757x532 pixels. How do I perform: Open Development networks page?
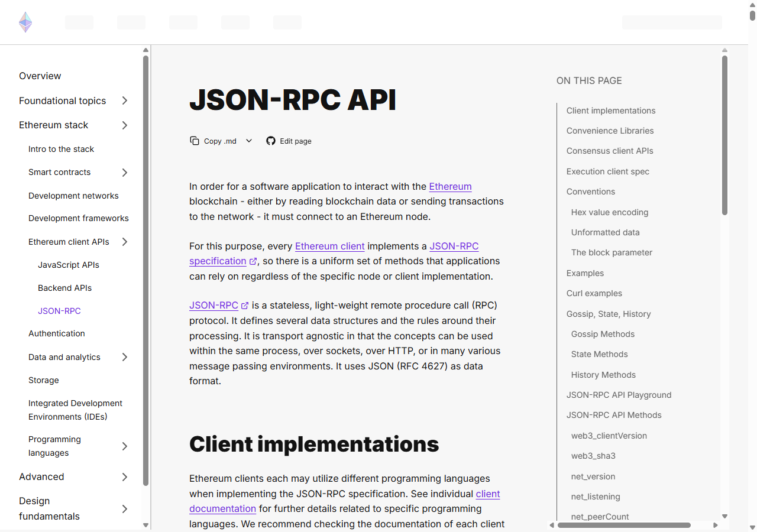point(73,196)
